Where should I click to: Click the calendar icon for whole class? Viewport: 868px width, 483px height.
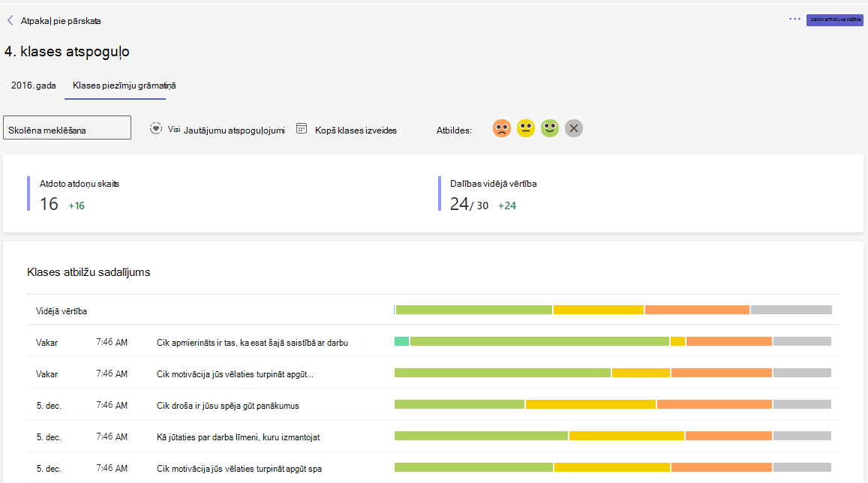click(x=301, y=128)
